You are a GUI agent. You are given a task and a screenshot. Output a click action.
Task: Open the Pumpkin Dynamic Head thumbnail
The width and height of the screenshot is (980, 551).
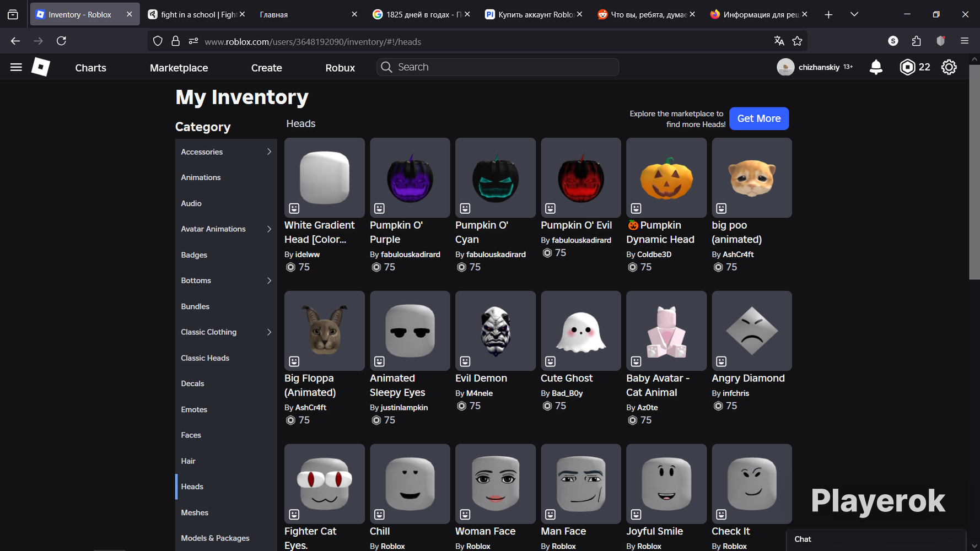[x=666, y=177]
